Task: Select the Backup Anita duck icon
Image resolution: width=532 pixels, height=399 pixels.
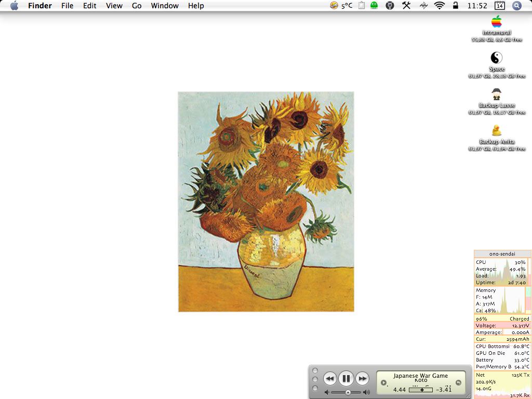Action: coord(496,130)
